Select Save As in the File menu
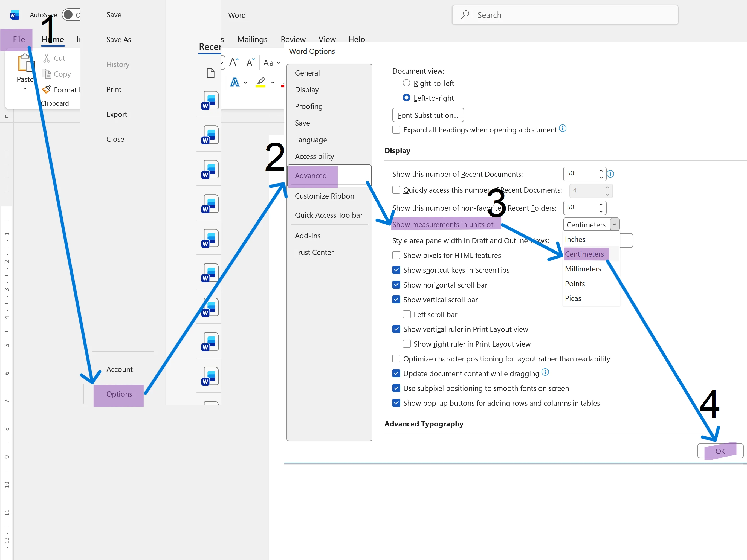The width and height of the screenshot is (747, 560). click(x=118, y=40)
